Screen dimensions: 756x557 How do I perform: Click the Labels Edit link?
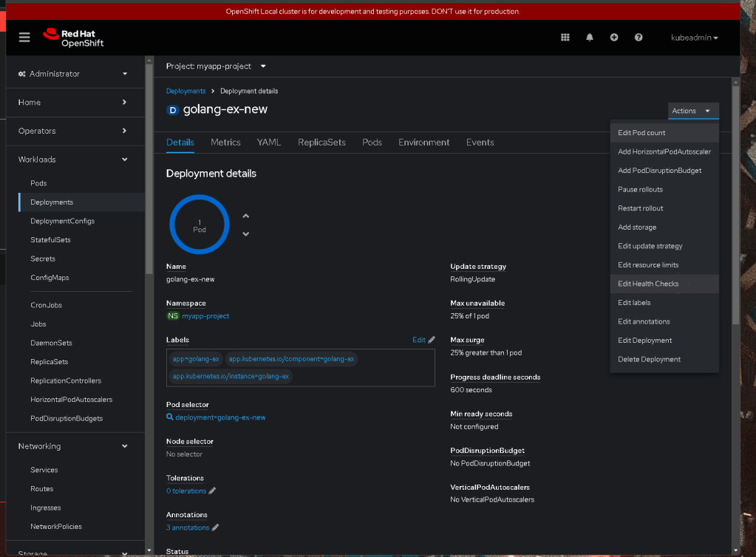point(418,340)
